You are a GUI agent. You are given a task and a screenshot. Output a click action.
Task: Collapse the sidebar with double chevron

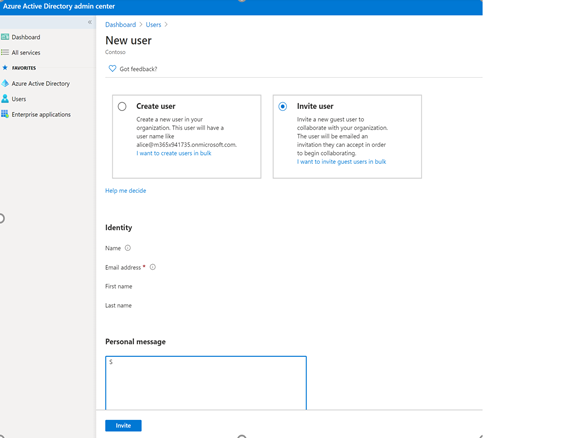point(90,22)
